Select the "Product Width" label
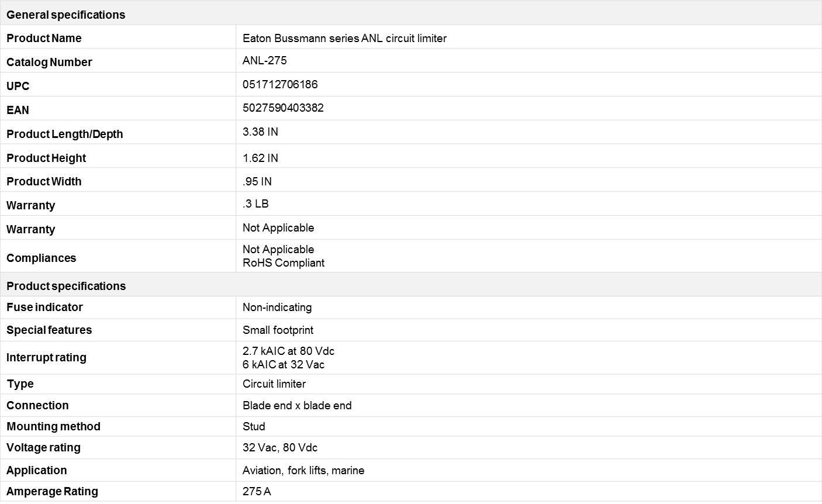The height and width of the screenshot is (504, 822). tap(44, 181)
